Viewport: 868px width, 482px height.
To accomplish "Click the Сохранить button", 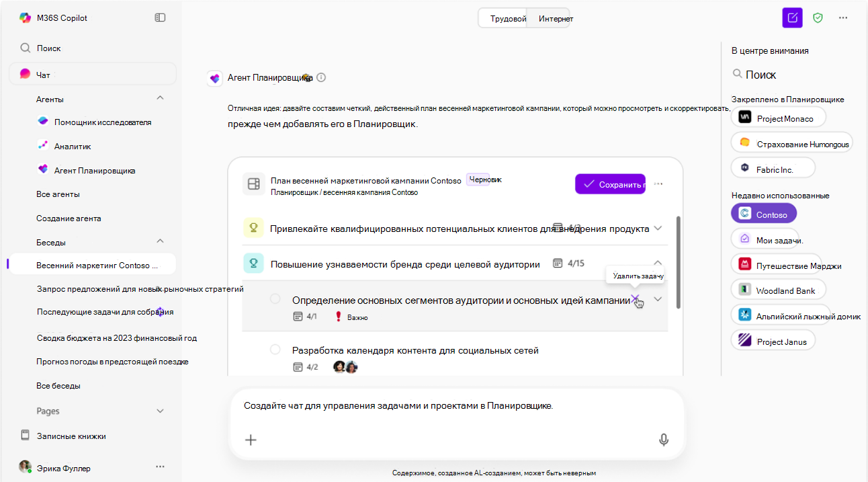I will click(610, 184).
